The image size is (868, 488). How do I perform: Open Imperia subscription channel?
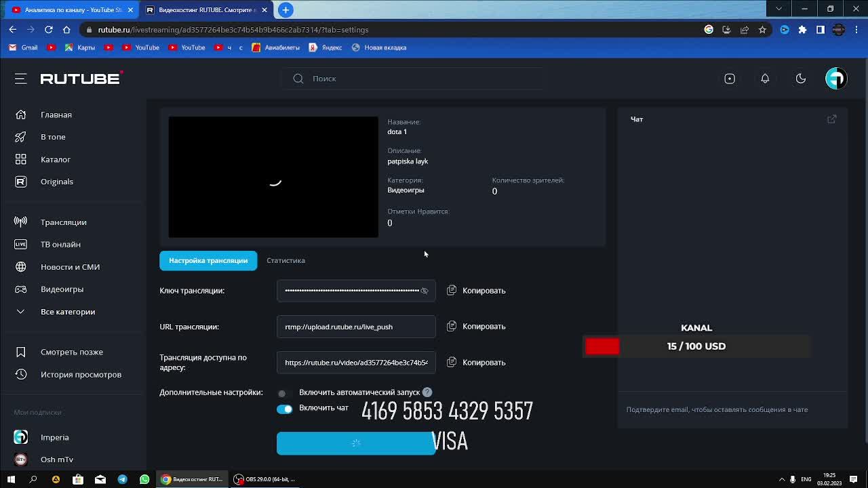pyautogui.click(x=54, y=437)
